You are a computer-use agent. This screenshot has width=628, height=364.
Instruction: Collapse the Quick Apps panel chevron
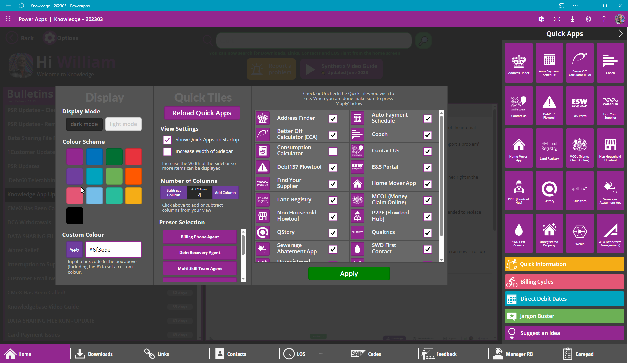pyautogui.click(x=620, y=34)
